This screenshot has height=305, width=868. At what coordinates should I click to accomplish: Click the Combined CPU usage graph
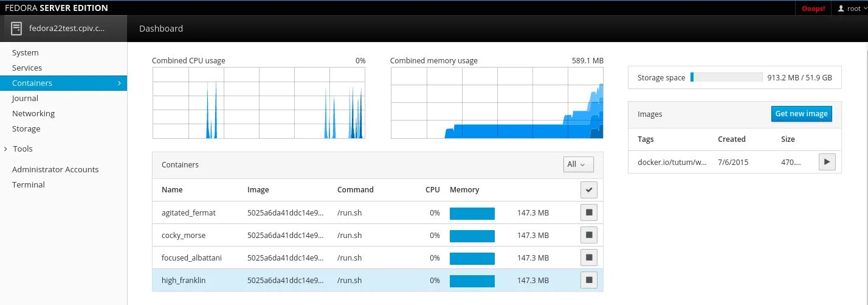(x=258, y=102)
